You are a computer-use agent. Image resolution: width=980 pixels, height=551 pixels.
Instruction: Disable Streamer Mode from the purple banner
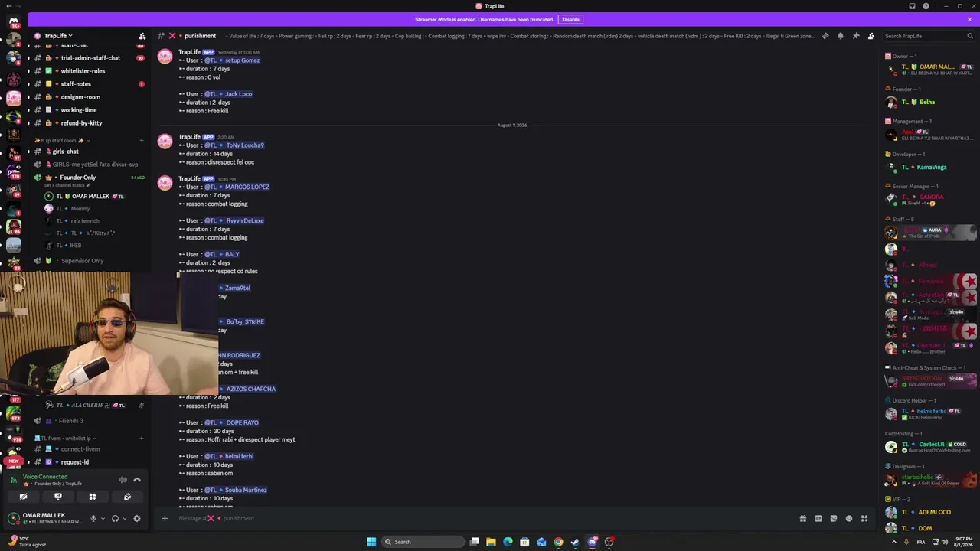pos(570,19)
